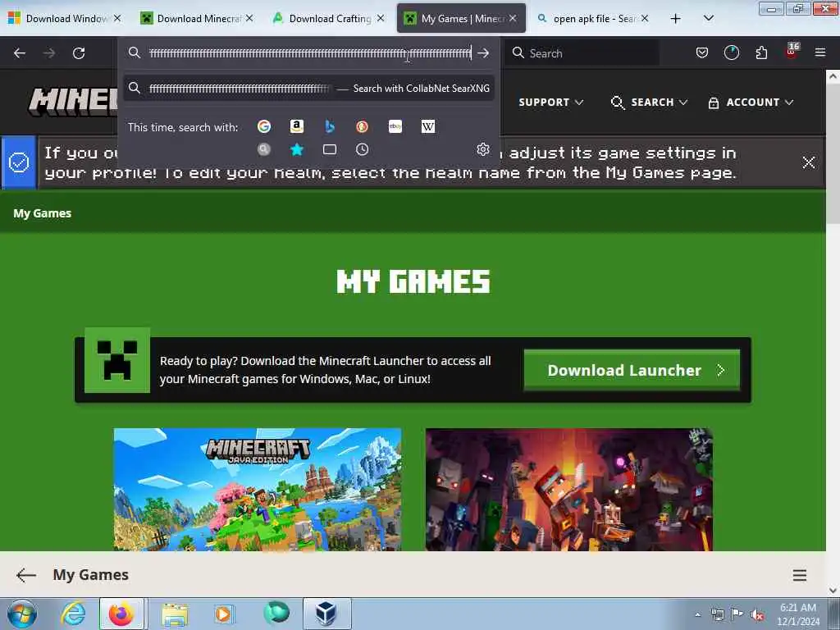This screenshot has width=840, height=630.
Task: Close the open apk file tab
Action: (x=645, y=18)
